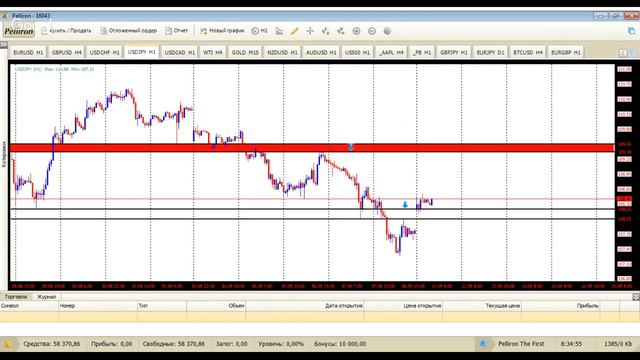The height and width of the screenshot is (360, 640).
Task: Activate the crosshair cursor tool
Action: click(310, 31)
